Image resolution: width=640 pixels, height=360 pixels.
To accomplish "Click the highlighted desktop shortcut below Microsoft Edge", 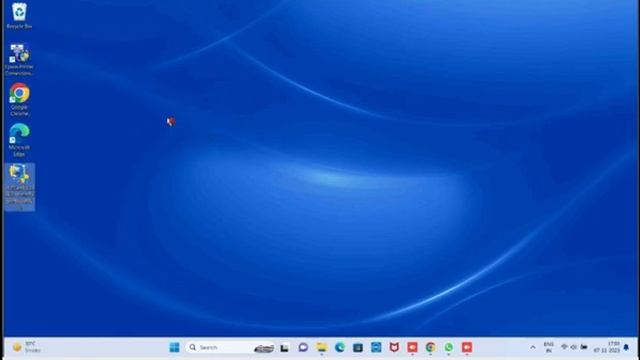I will (20, 187).
